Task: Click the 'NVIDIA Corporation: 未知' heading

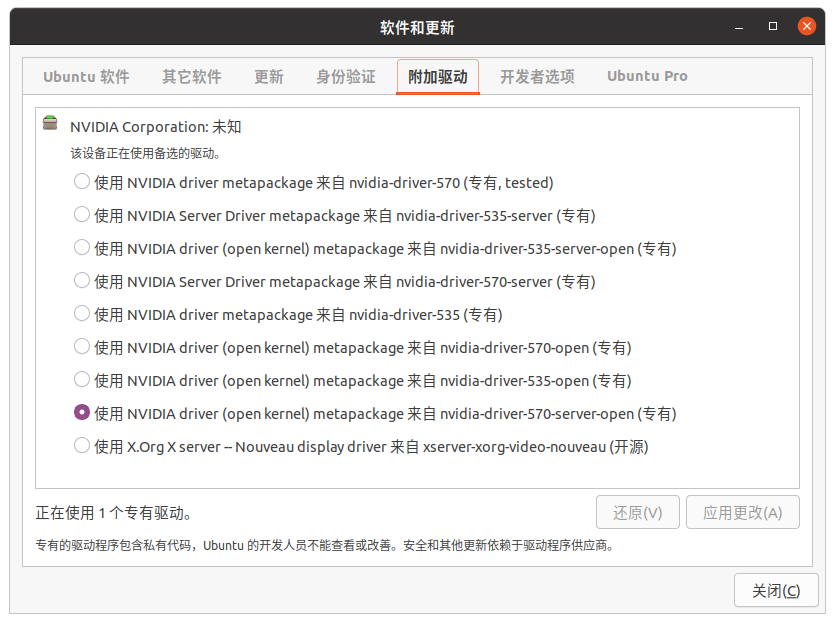Action: [x=155, y=127]
